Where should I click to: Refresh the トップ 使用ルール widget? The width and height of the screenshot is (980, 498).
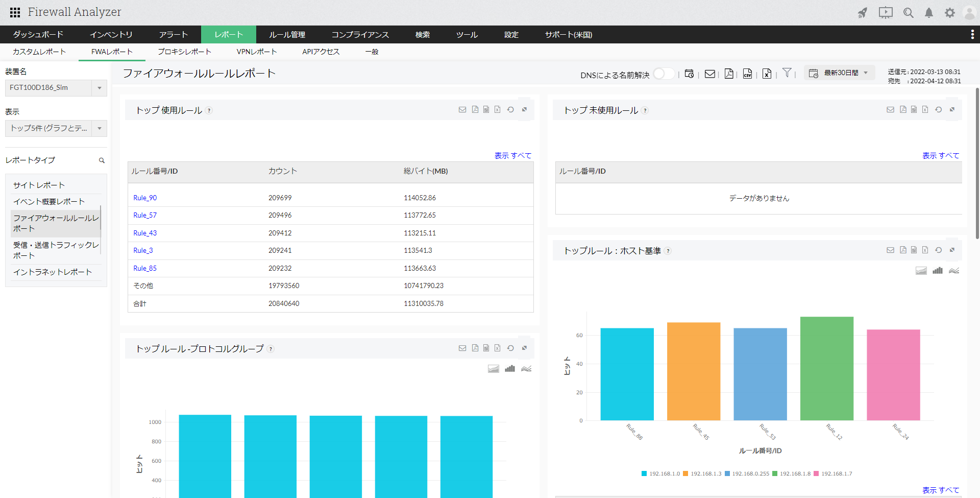pyautogui.click(x=510, y=110)
